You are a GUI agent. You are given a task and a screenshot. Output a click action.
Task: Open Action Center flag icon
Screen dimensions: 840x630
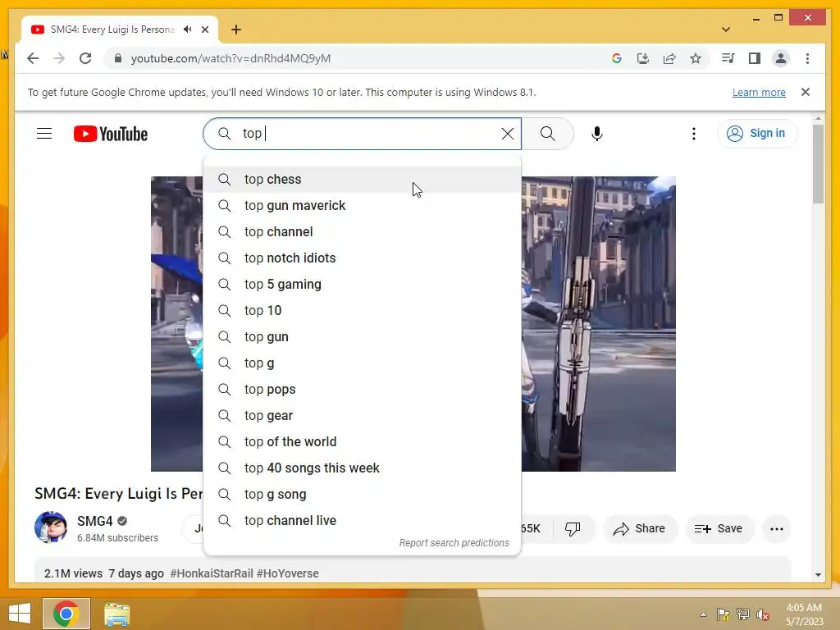[x=724, y=614]
